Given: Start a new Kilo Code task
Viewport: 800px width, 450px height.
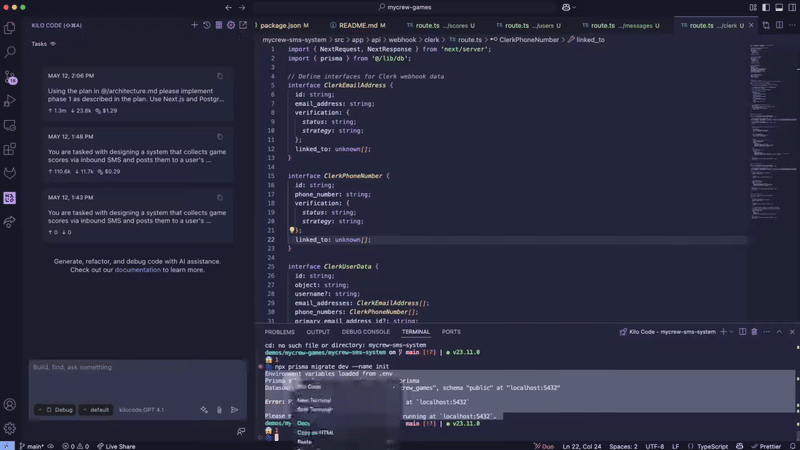Looking at the screenshot, I should (x=195, y=25).
